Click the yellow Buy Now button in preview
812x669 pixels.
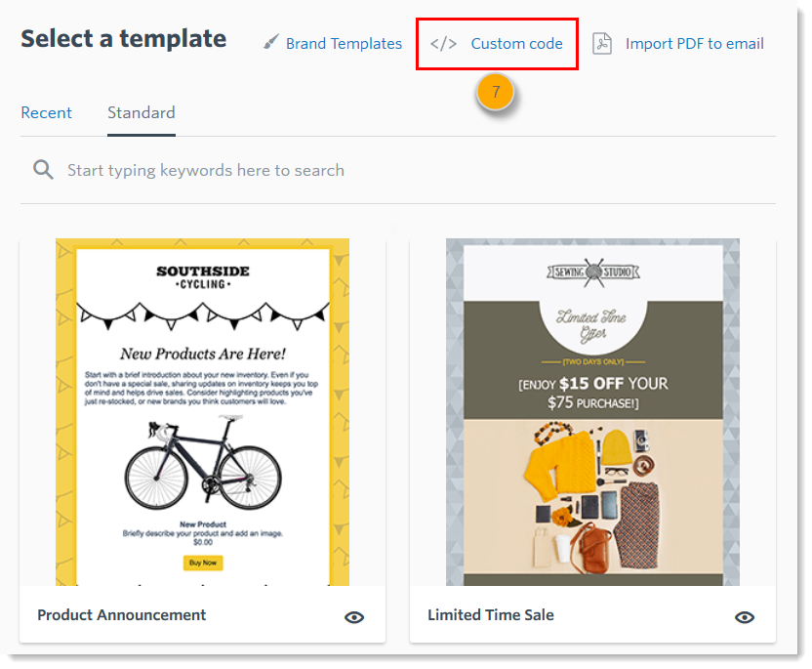[x=203, y=563]
